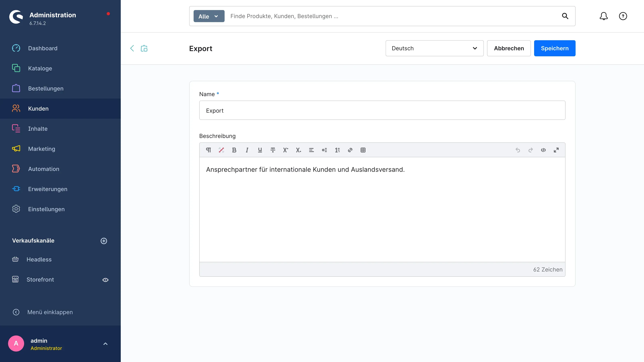Viewport: 644px width, 362px height.
Task: Open text alignment options
Action: (x=311, y=150)
